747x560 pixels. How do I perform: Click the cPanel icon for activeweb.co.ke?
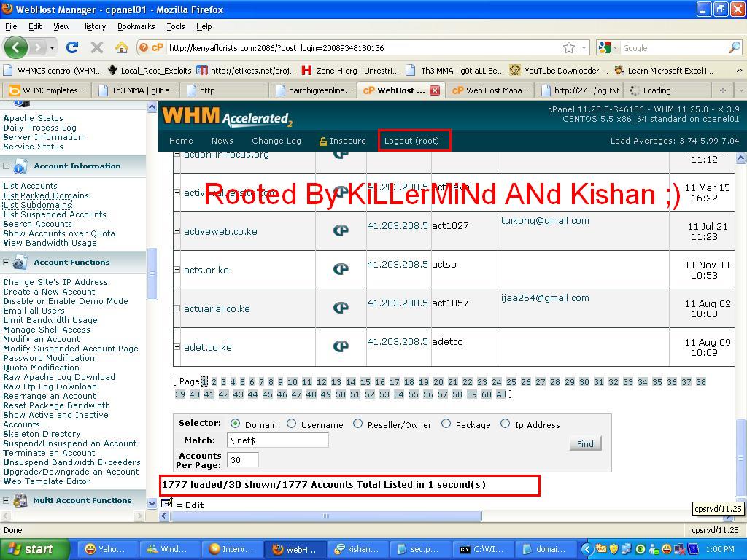[341, 230]
